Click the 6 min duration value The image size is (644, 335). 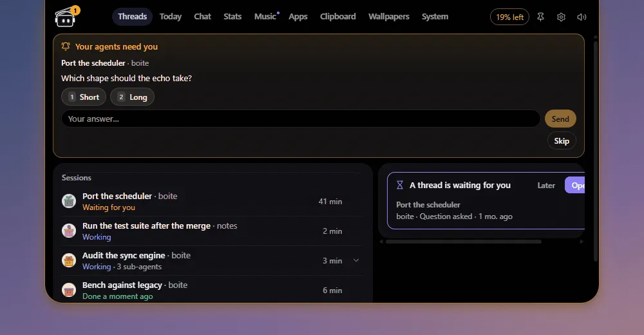pyautogui.click(x=332, y=290)
